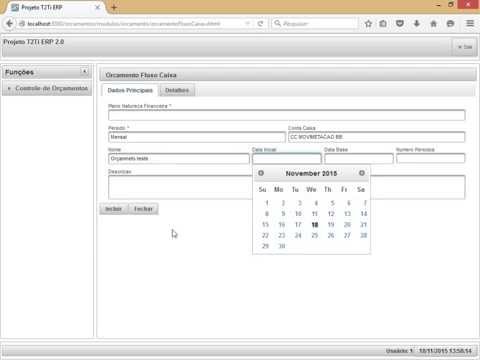
Task: Open the Período Mensal dropdown field
Action: click(197, 137)
